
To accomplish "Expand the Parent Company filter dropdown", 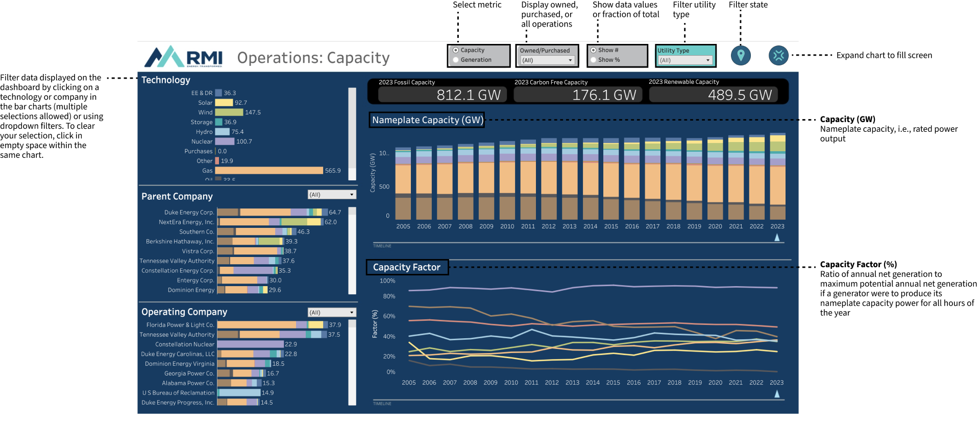I will pos(332,195).
